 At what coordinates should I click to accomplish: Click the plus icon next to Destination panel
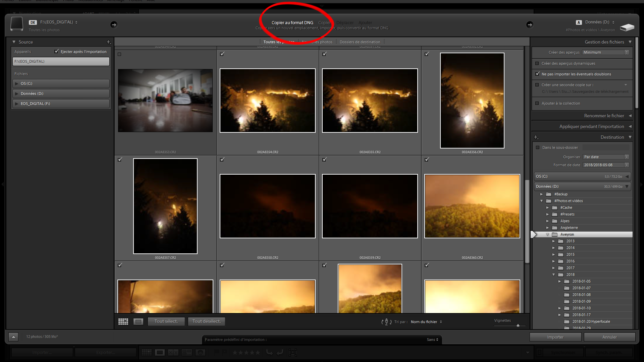point(536,137)
